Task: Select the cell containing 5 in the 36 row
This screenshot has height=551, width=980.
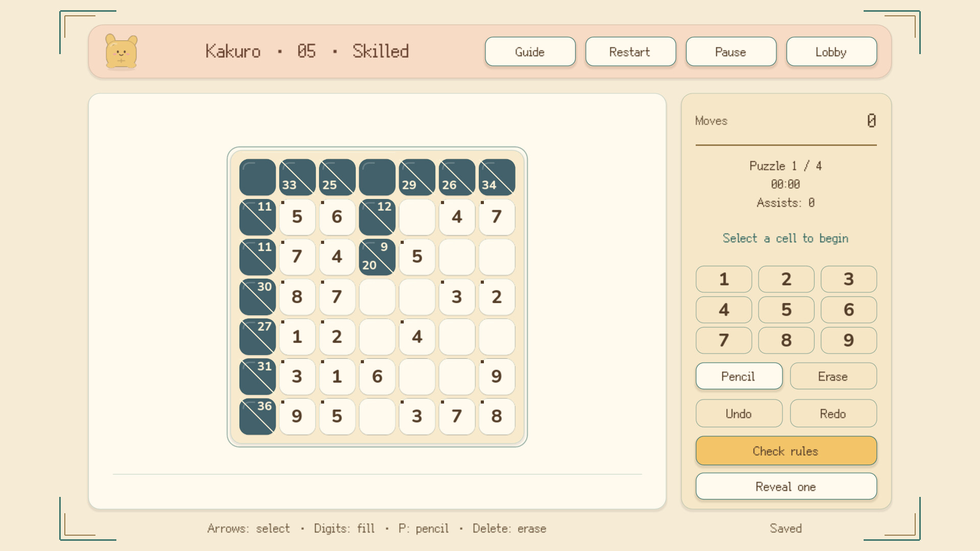Action: tap(337, 416)
